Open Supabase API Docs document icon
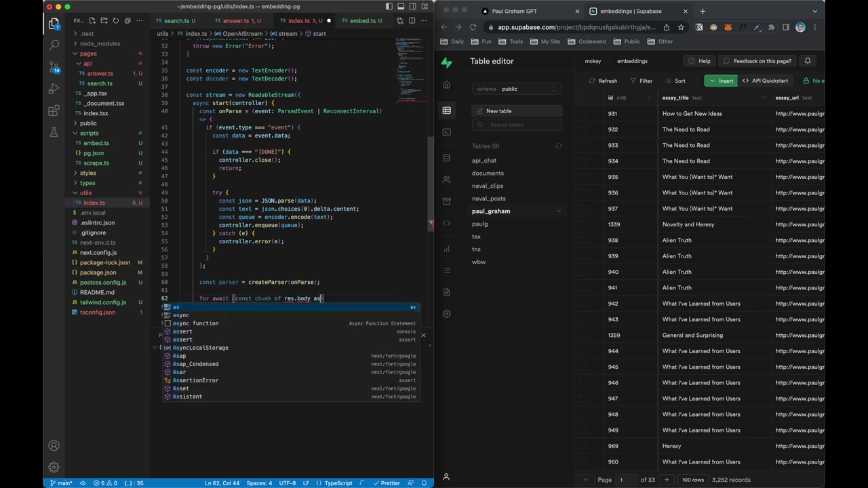 pyautogui.click(x=446, y=292)
